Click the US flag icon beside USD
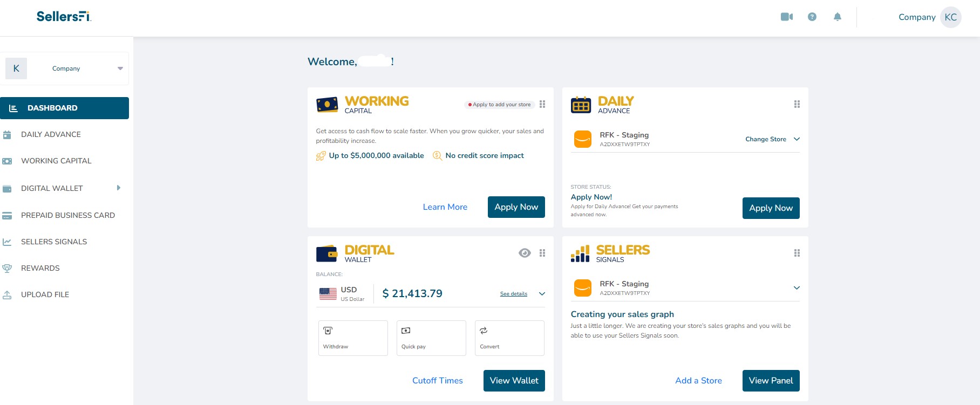Viewport: 980px width, 405px height. coord(328,294)
